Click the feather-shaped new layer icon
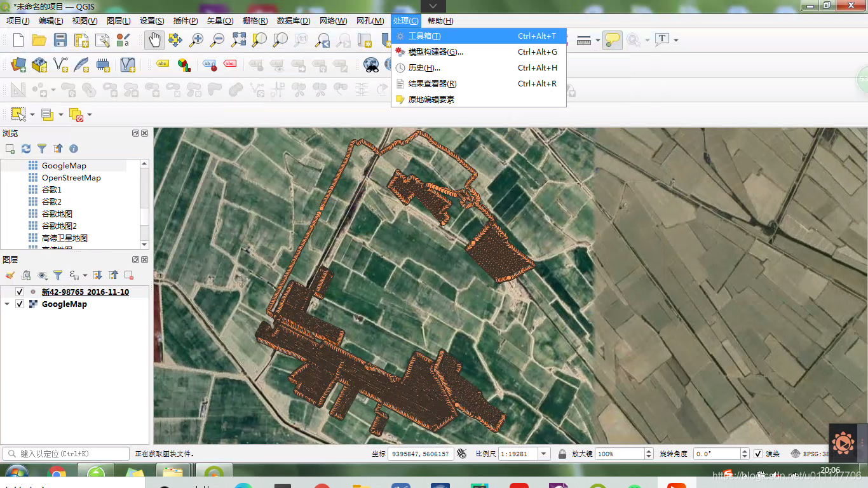This screenshot has width=868, height=488. [81, 64]
